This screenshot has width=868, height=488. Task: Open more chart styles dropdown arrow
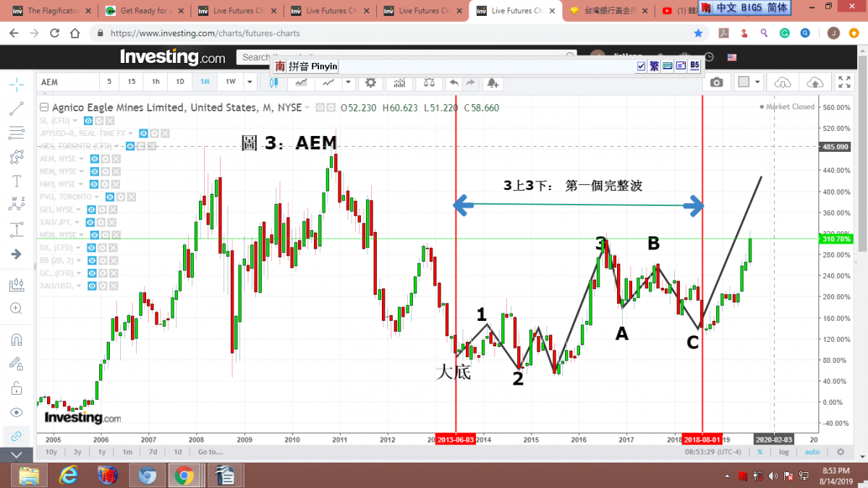[x=349, y=82]
